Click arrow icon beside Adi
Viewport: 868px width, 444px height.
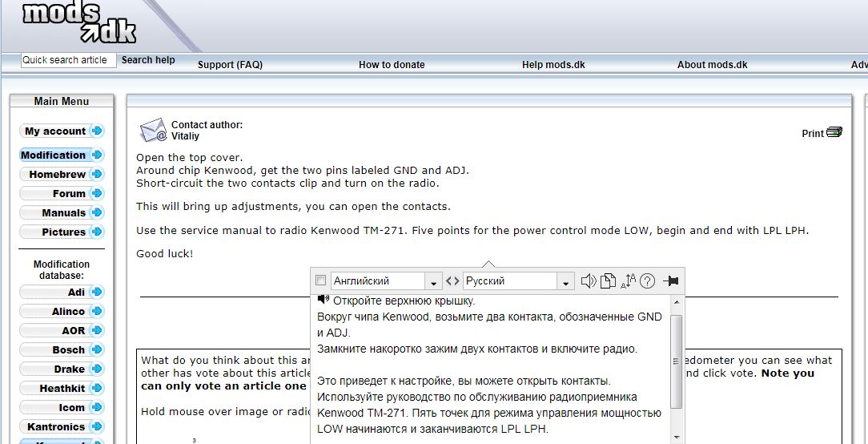coord(97,292)
